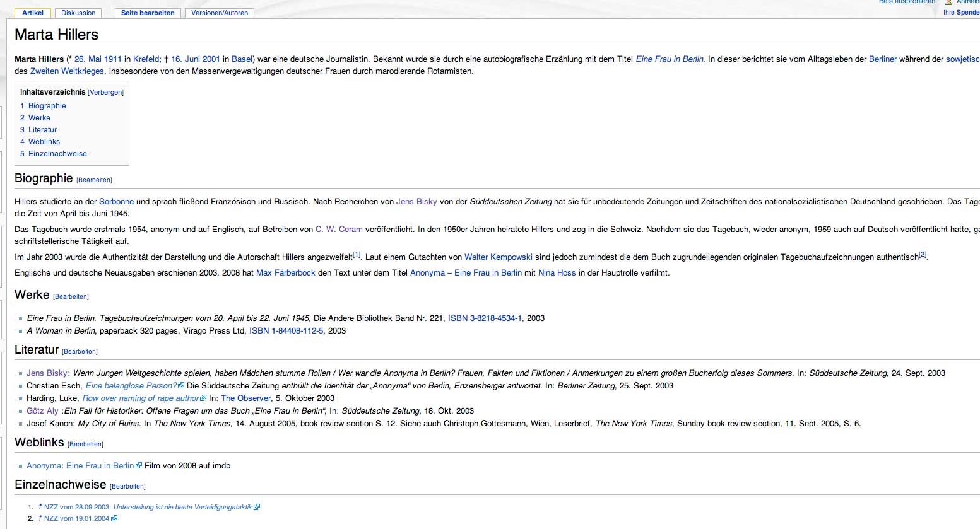Click external link icon after NZZ 19.01.2004 reference
Image resolution: width=980 pixels, height=529 pixels.
pyautogui.click(x=114, y=519)
